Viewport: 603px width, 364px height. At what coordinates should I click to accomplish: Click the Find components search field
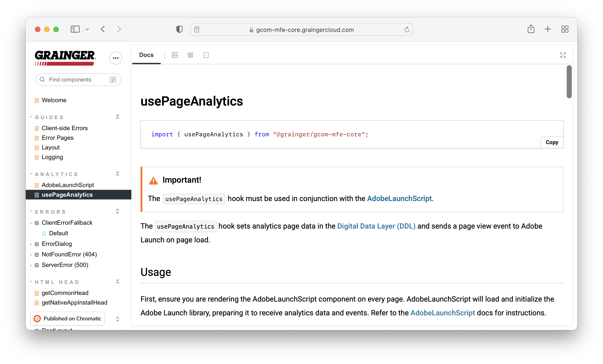pos(78,80)
